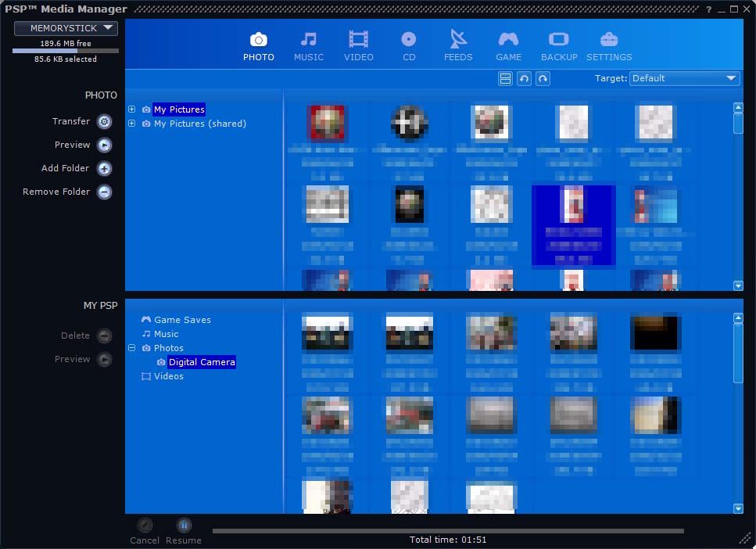Click the Delete icon under MY PSP
756x549 pixels.
pyautogui.click(x=104, y=335)
